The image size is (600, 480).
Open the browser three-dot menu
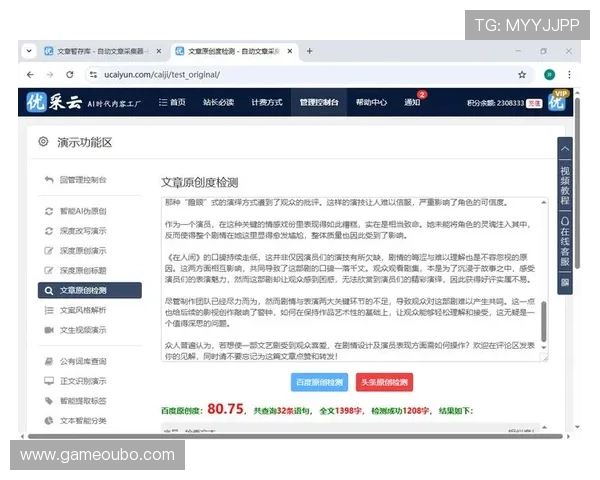(x=569, y=75)
